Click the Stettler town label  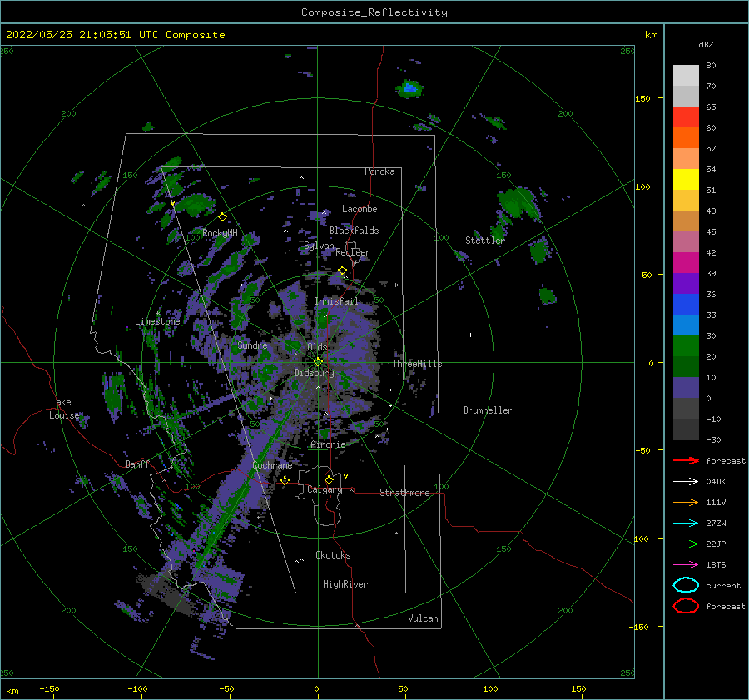[x=485, y=241]
